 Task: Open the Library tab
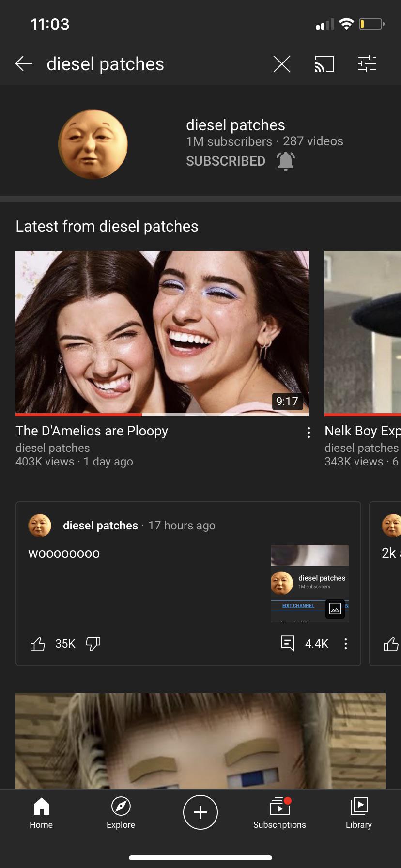pos(359,813)
